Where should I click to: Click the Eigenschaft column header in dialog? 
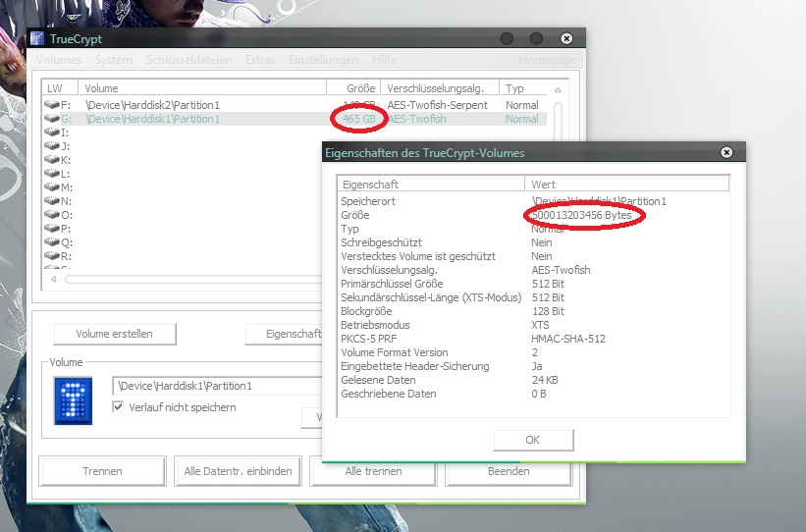pos(431,184)
